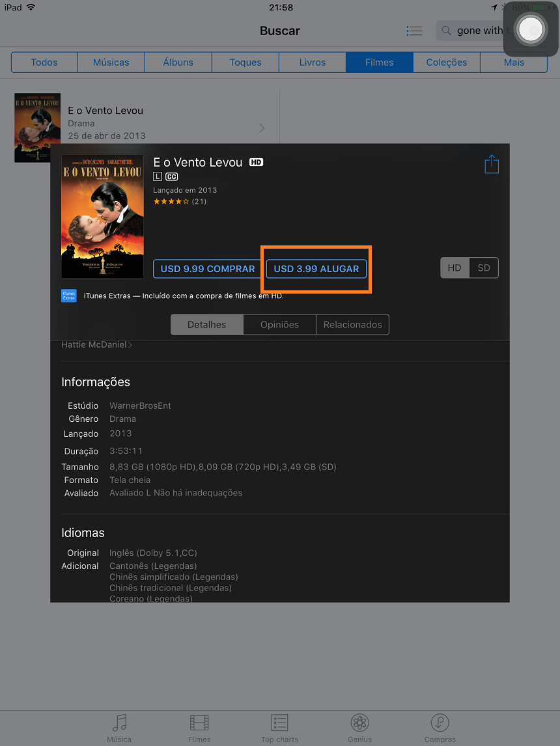Tap the Informações section heading
This screenshot has width=560, height=746.
tap(96, 382)
